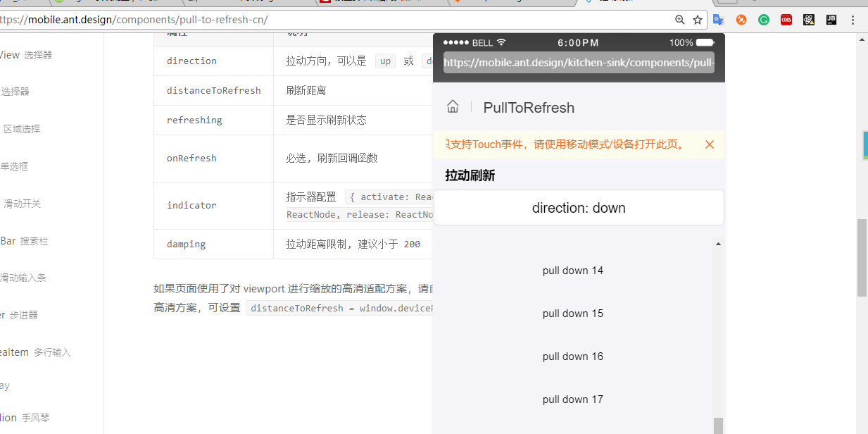The height and width of the screenshot is (434, 868).
Task: Click the 拉动距离限制 description text
Action: (x=353, y=244)
